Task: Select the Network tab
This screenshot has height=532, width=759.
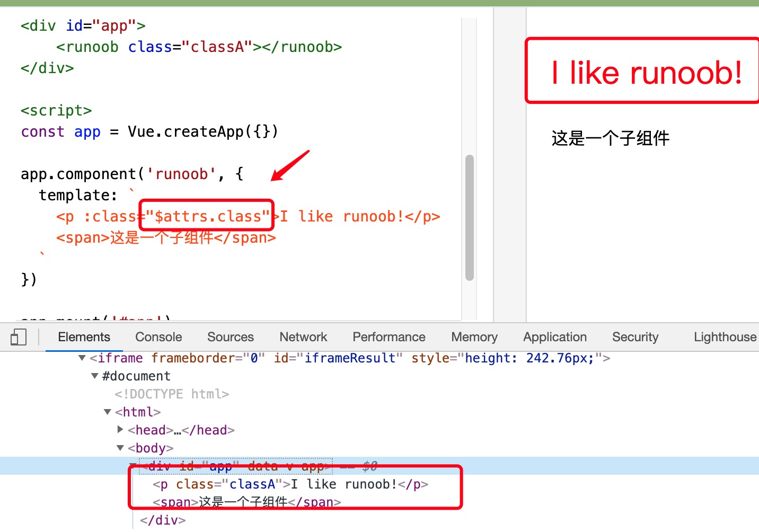Action: click(303, 337)
